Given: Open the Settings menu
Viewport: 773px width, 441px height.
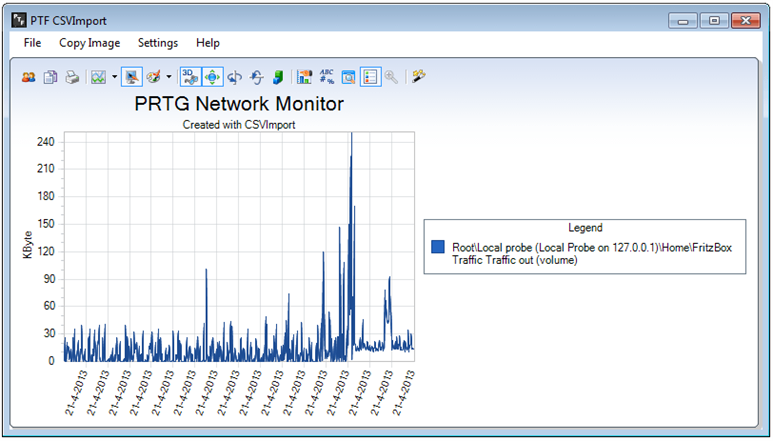Looking at the screenshot, I should 158,43.
